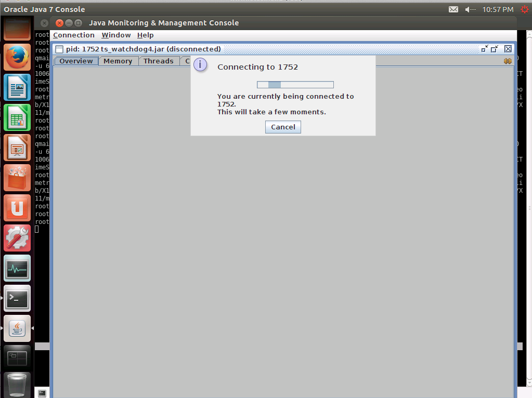The image size is (532, 398).
Task: Maximize the pid 1752 internal frame
Action: pos(495,49)
